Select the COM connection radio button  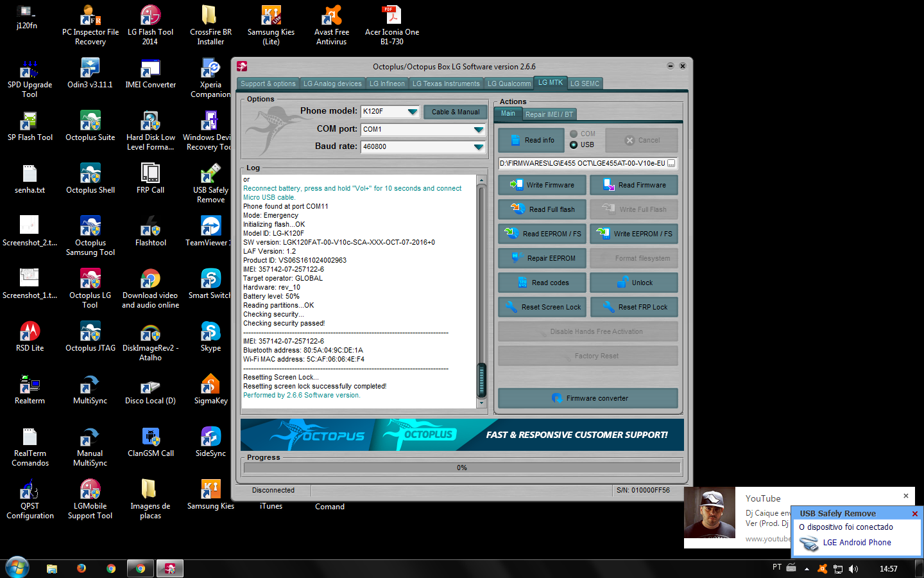(x=574, y=134)
